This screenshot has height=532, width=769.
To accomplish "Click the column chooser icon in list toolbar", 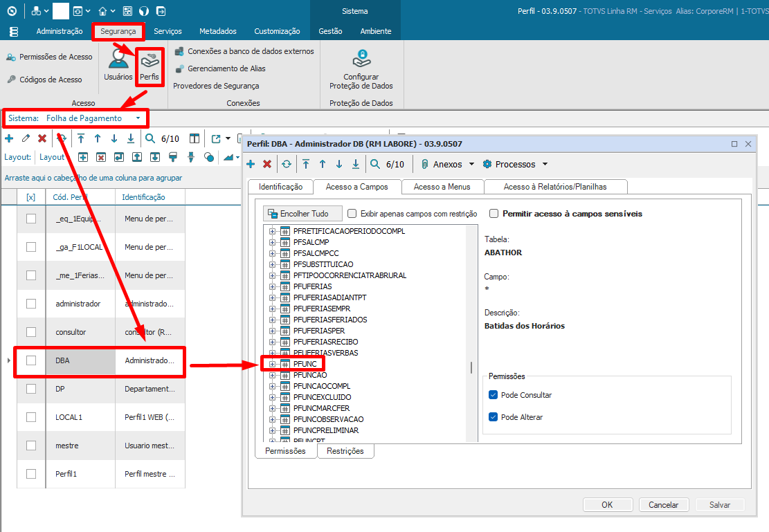I will coord(194,139).
